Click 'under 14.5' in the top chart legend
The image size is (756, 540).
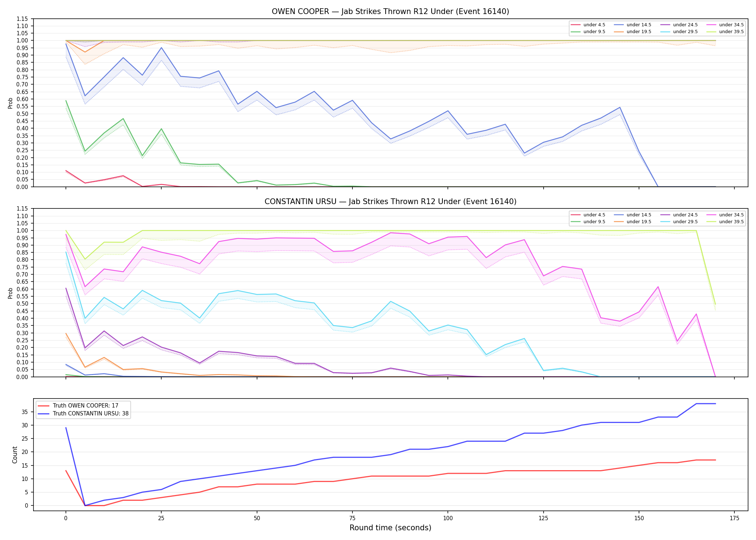639,25
